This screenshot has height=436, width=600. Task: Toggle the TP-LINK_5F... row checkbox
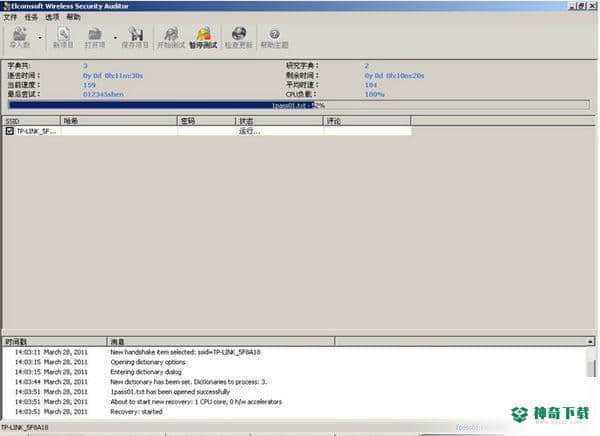pyautogui.click(x=10, y=131)
